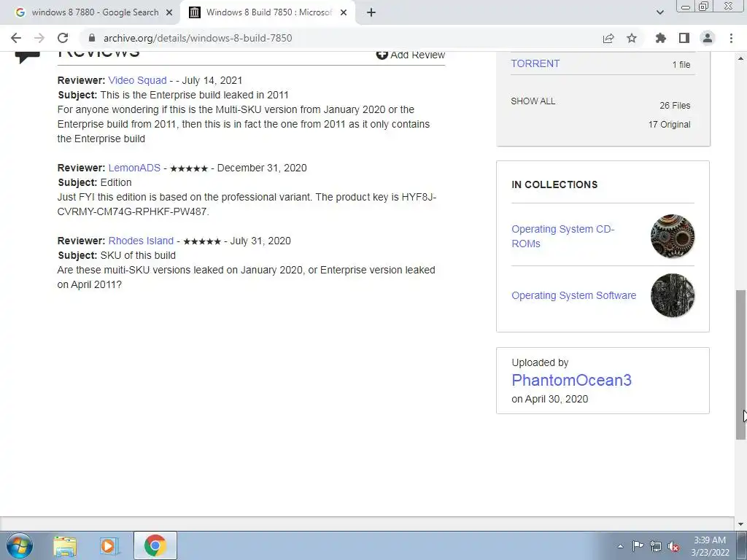The width and height of the screenshot is (747, 560).
Task: Open a new browser tab
Action: coord(371,12)
